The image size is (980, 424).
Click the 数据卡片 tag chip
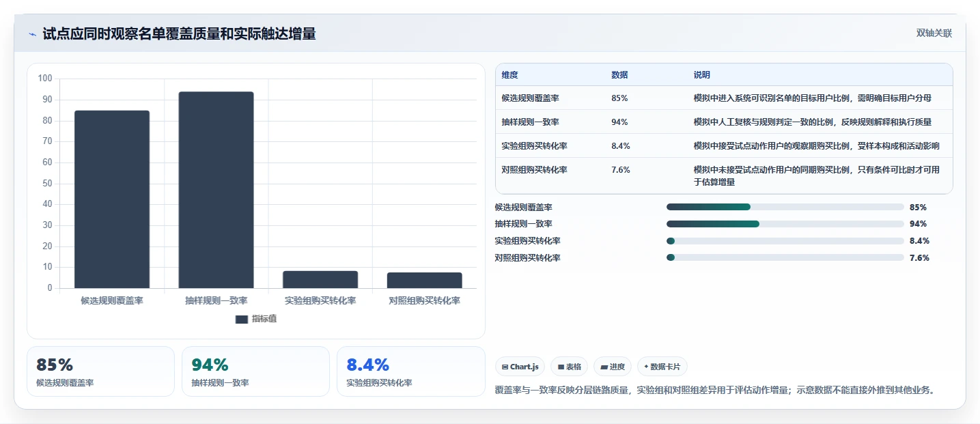tap(662, 367)
